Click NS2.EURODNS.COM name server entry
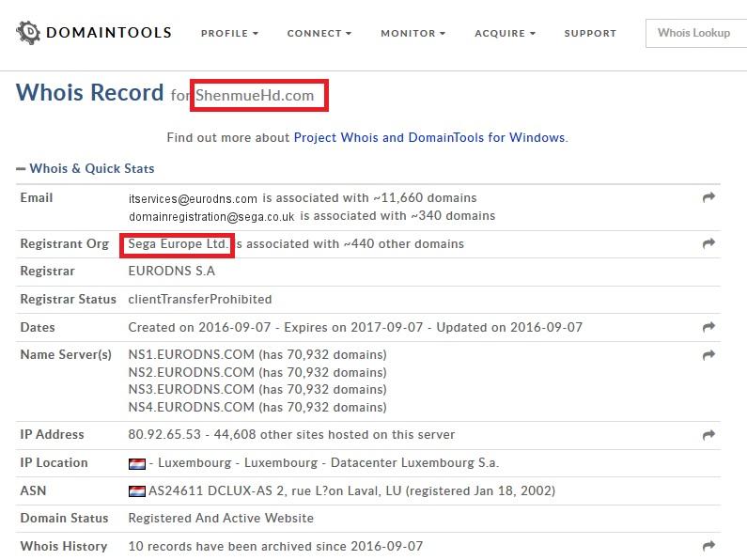The image size is (747, 560). tap(257, 372)
